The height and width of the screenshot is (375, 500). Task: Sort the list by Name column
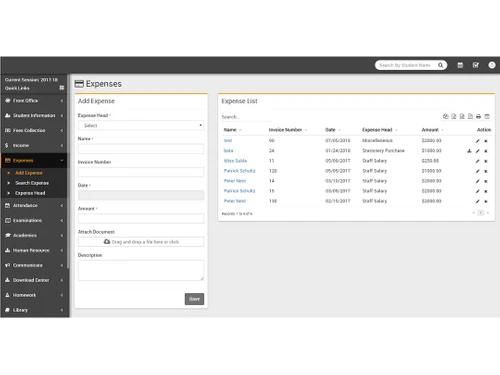tap(233, 130)
